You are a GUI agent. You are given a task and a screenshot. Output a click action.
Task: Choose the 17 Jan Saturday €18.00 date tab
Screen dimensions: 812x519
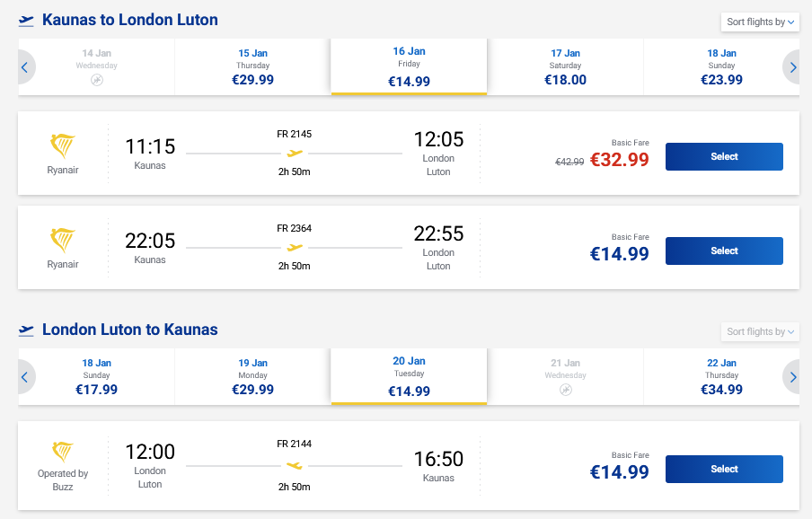click(x=565, y=67)
